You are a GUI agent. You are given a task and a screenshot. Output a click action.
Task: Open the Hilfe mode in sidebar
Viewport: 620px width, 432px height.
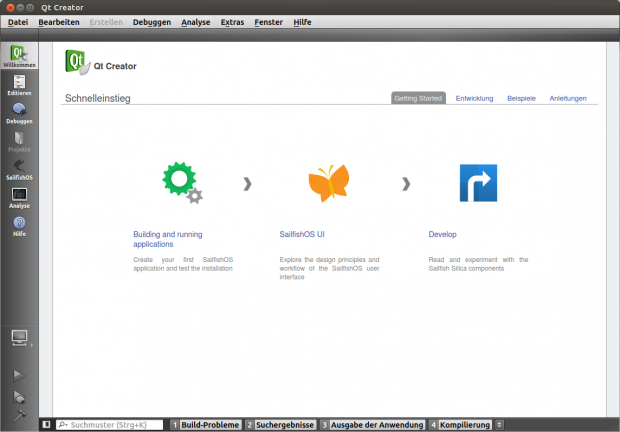19,226
